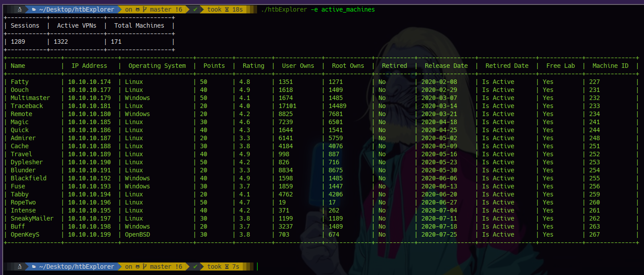The width and height of the screenshot is (644, 275).
Task: Click the checkmark icon before 'took 18s'
Action: [195, 9]
